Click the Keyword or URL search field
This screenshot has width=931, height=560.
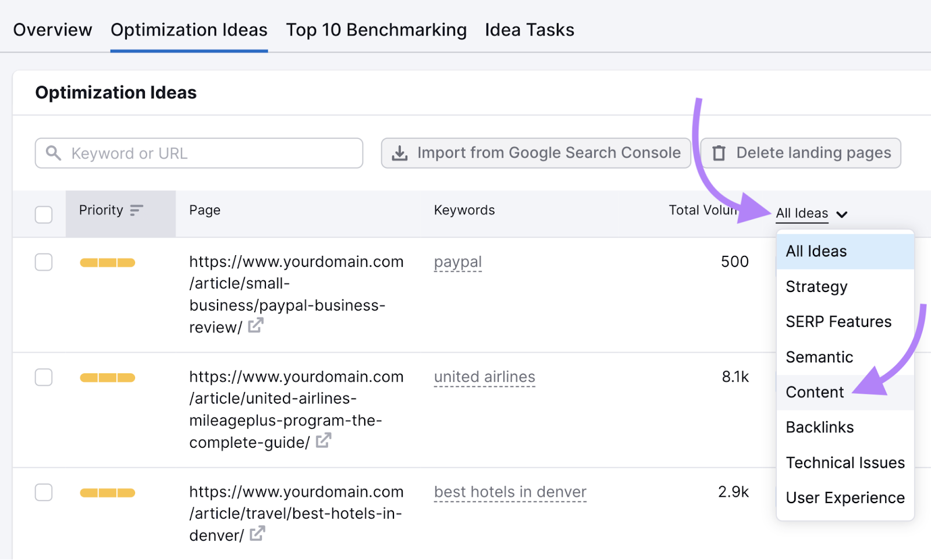point(198,153)
